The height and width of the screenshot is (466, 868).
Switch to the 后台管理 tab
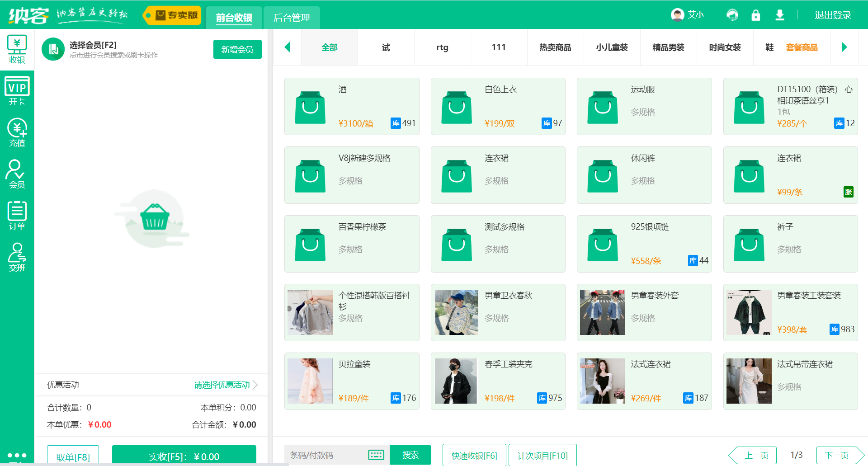coord(292,18)
